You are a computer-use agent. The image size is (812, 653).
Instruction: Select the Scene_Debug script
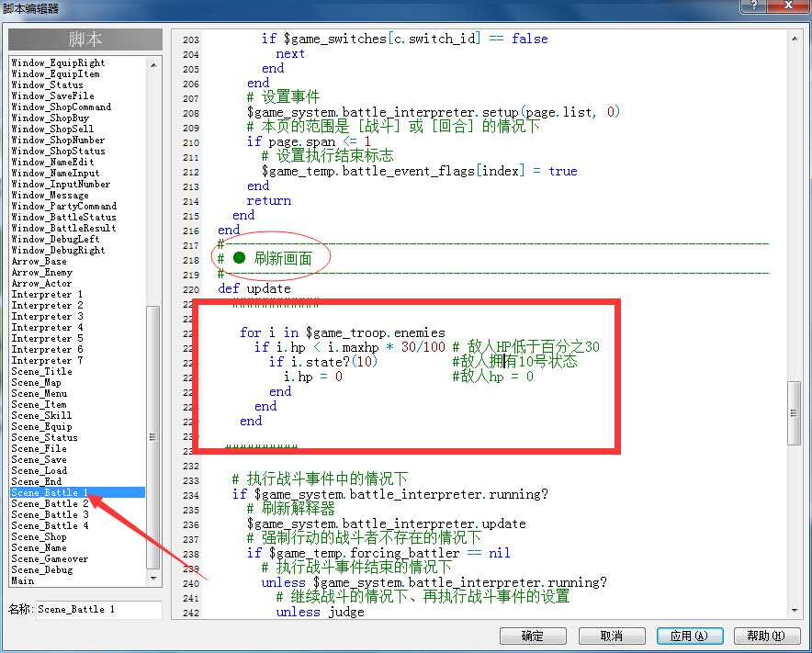(x=78, y=569)
